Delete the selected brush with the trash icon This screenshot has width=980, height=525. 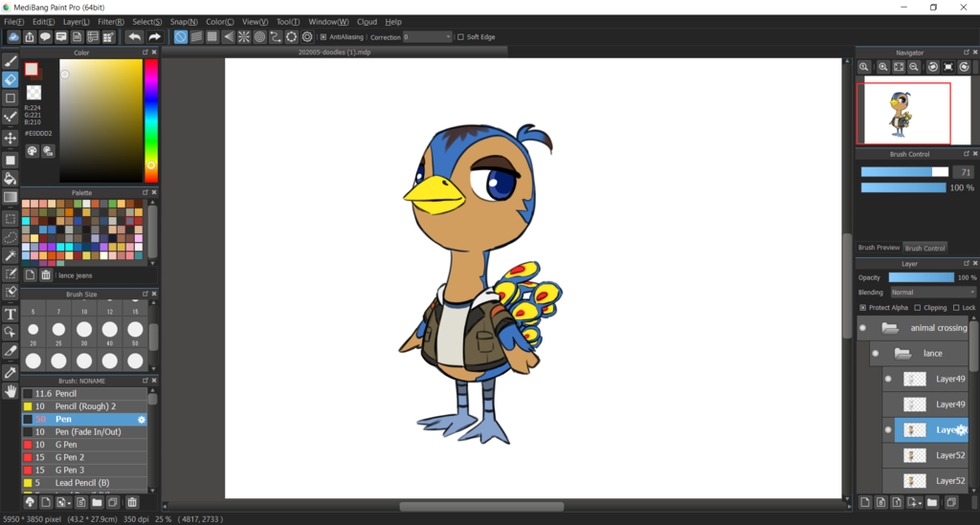click(132, 502)
